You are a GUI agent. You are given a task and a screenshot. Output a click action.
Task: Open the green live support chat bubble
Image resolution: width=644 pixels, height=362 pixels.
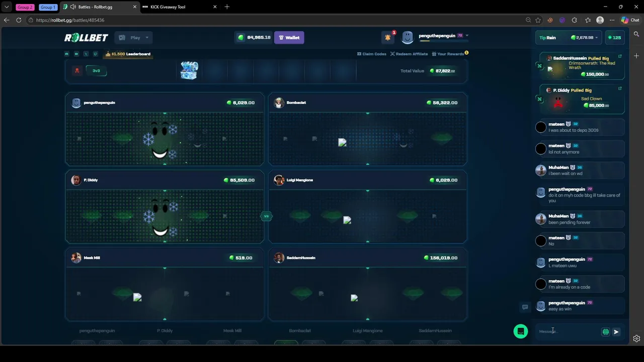pos(521,331)
